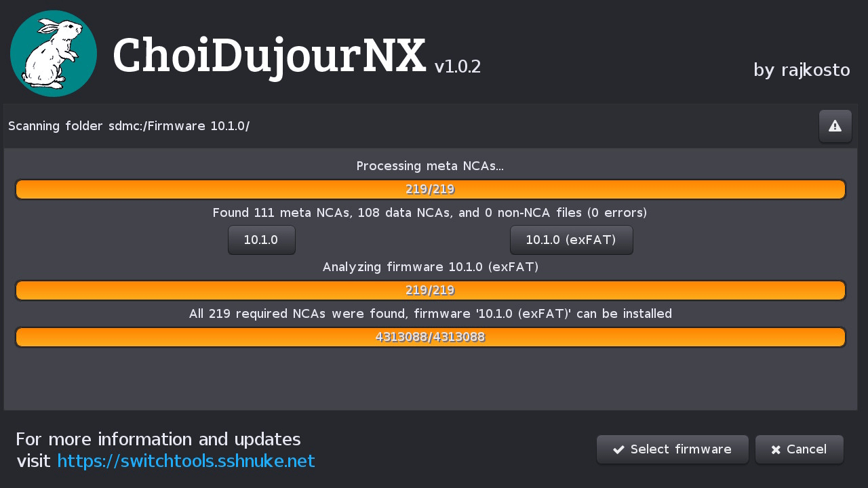Click the 'Found 111 meta NCAs' status line
The image size is (868, 488).
pos(430,213)
